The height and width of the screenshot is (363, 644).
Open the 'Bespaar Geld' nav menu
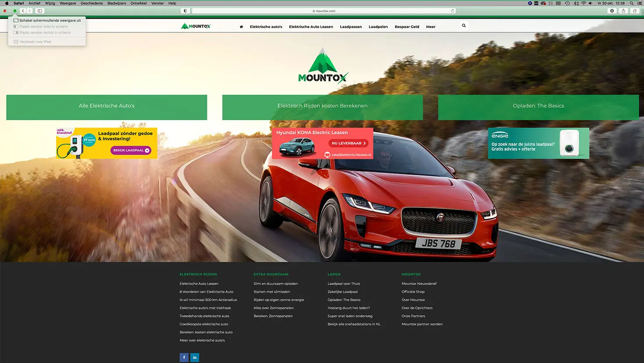[407, 27]
